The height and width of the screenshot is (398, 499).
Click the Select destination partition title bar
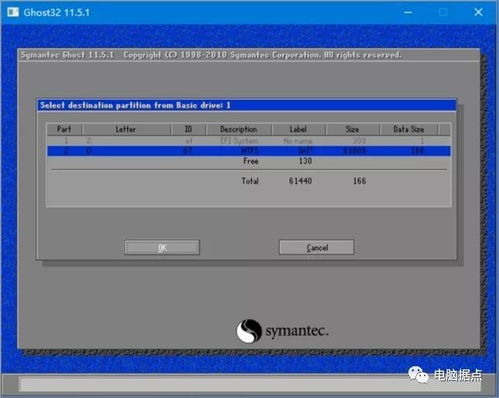[x=247, y=105]
